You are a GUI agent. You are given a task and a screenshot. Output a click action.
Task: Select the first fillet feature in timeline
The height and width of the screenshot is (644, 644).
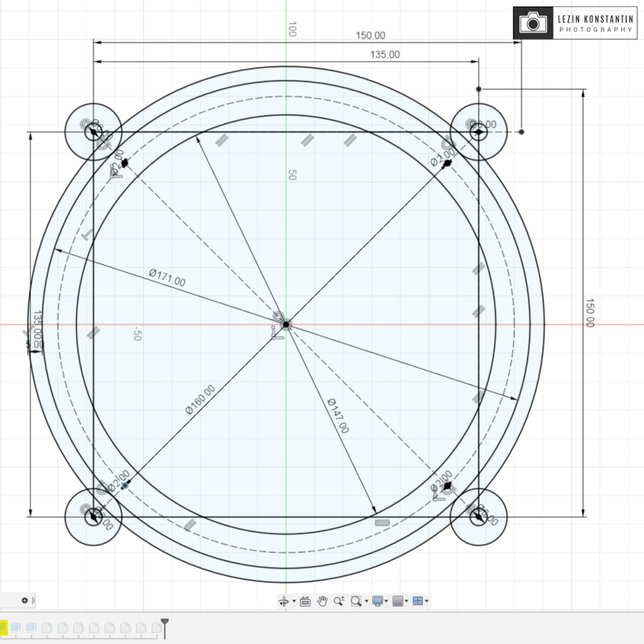click(x=47, y=628)
